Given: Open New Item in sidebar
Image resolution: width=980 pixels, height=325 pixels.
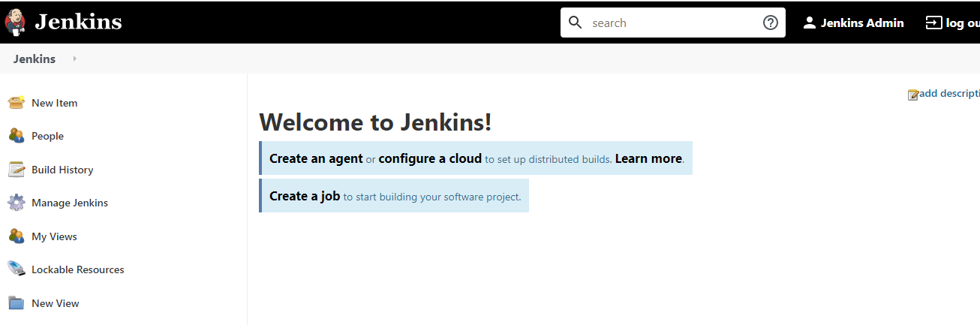Looking at the screenshot, I should coord(55,103).
